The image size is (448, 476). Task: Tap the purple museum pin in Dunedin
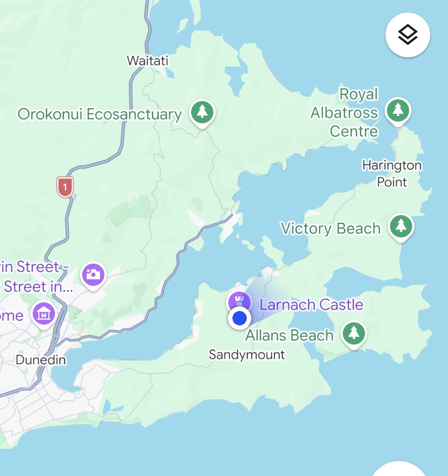(x=44, y=315)
